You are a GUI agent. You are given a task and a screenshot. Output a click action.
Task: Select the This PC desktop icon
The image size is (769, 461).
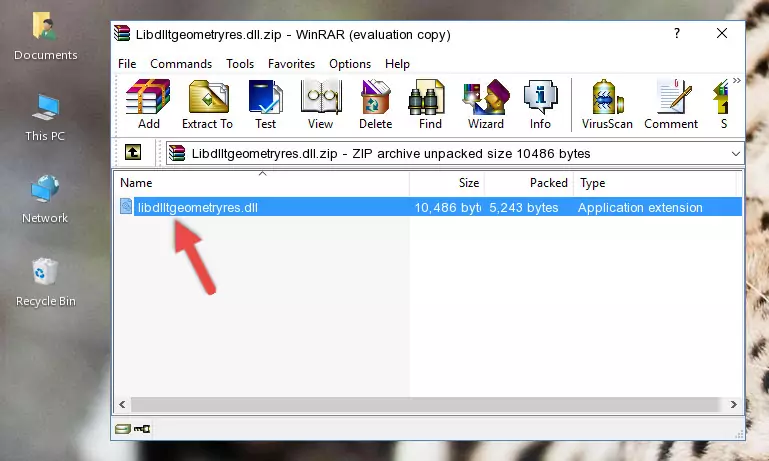click(x=45, y=118)
